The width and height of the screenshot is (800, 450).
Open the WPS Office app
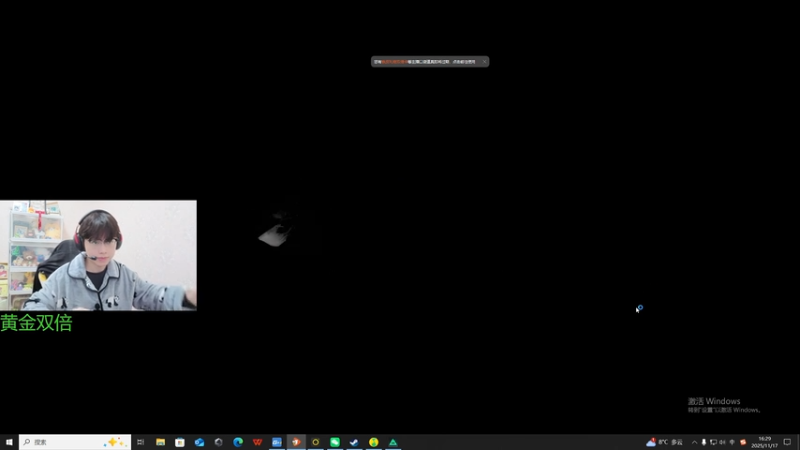point(257,442)
